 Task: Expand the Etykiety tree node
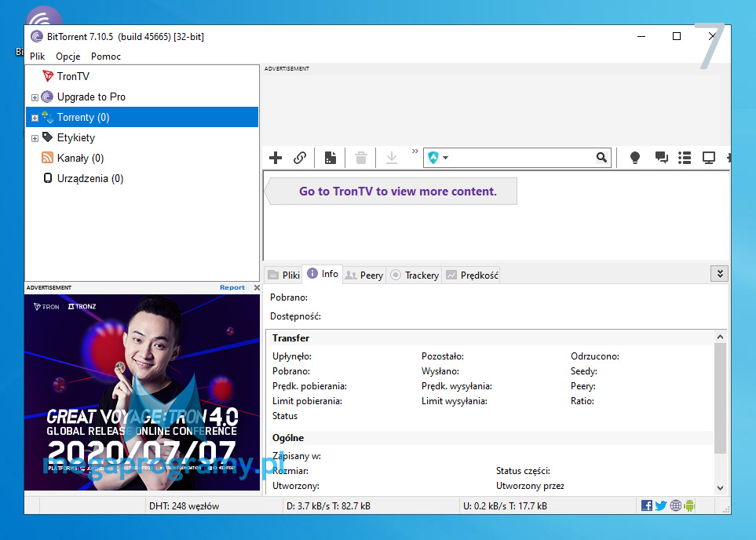(35, 138)
